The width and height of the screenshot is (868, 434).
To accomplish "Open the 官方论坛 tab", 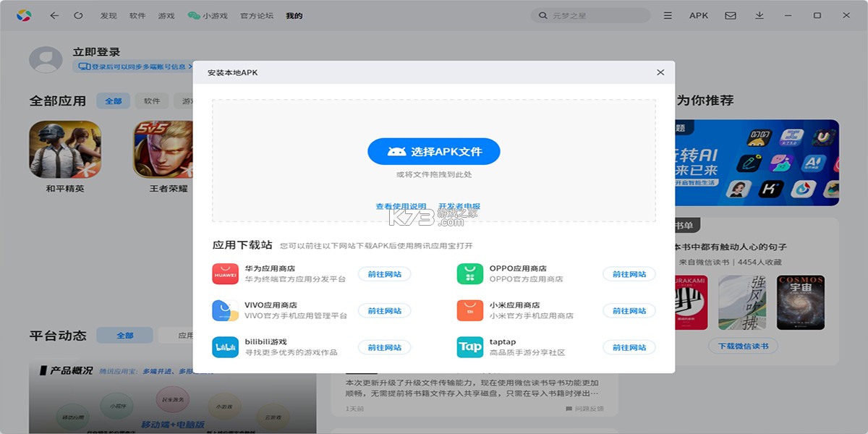I will coord(257,15).
